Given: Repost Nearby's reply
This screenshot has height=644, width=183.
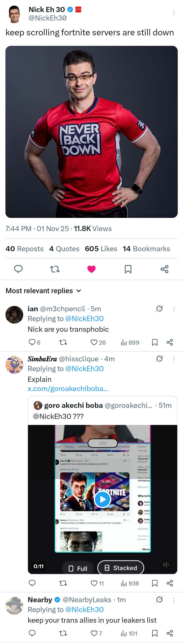Looking at the screenshot, I should click(x=63, y=633).
